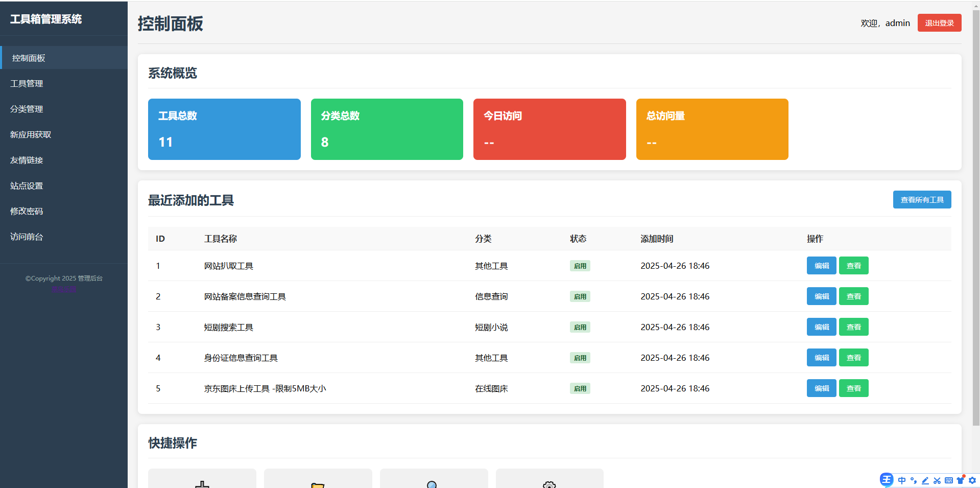980x488 pixels.
Task: Open the Sogou input method logo in tray
Action: tap(886, 480)
